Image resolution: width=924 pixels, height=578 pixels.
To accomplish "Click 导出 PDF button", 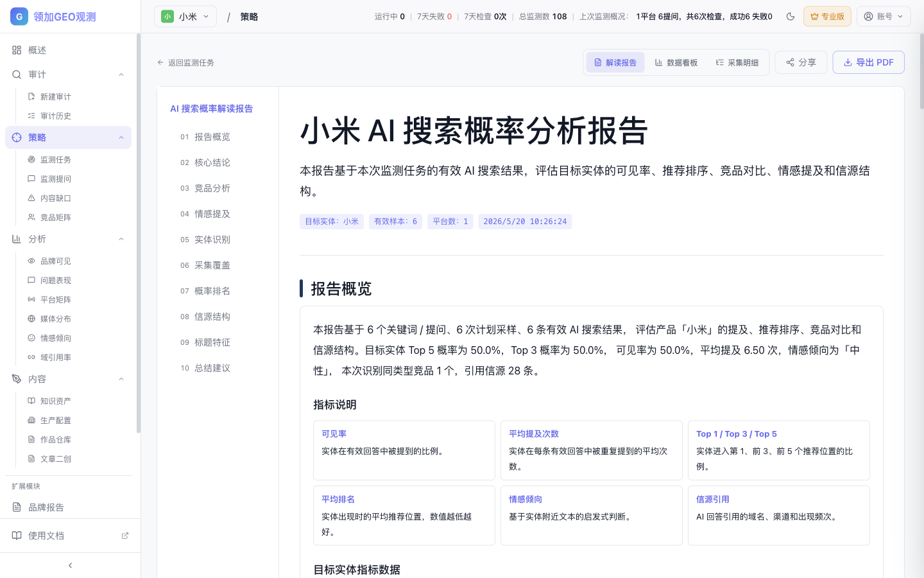I will tap(868, 62).
